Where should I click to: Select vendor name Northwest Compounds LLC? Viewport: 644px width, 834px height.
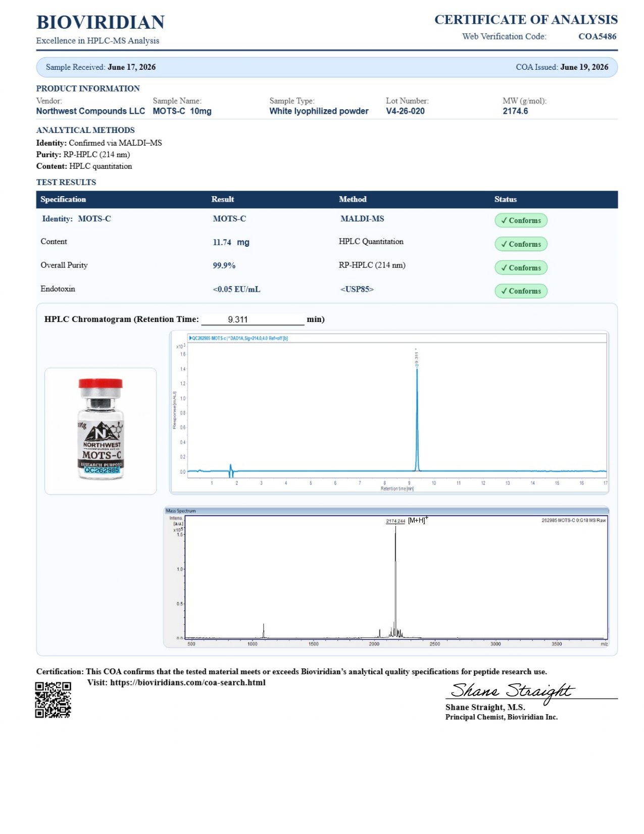[90, 111]
